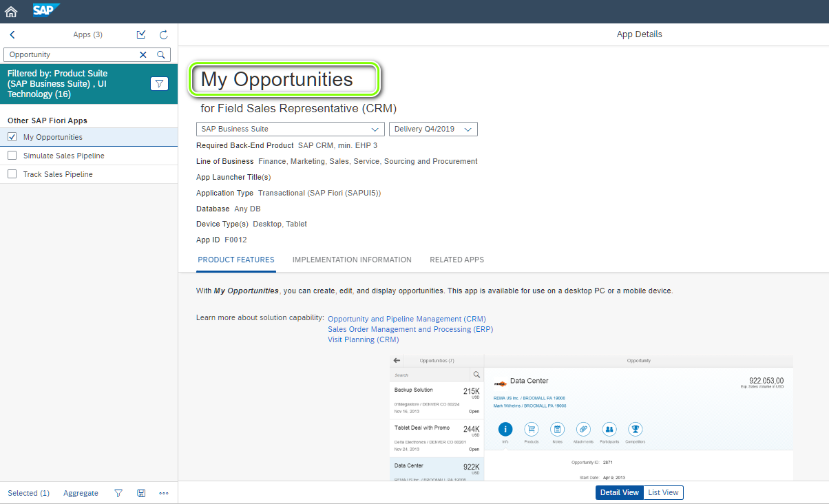
Task: Click the App ID F0012 value
Action: (235, 240)
